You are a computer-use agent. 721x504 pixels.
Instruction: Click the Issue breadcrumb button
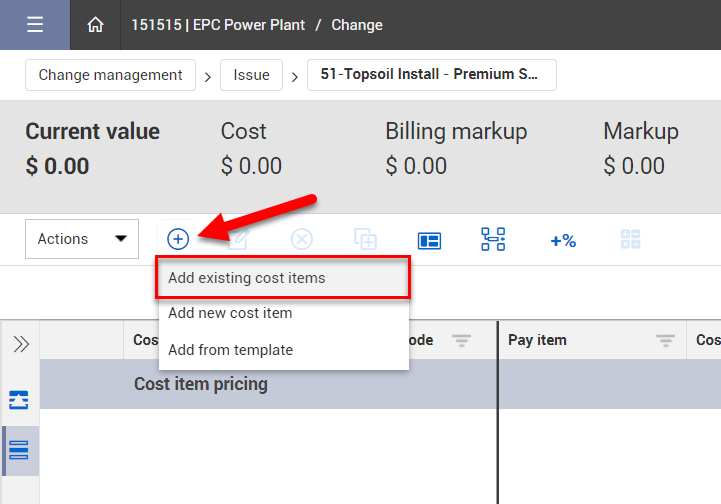coord(251,75)
